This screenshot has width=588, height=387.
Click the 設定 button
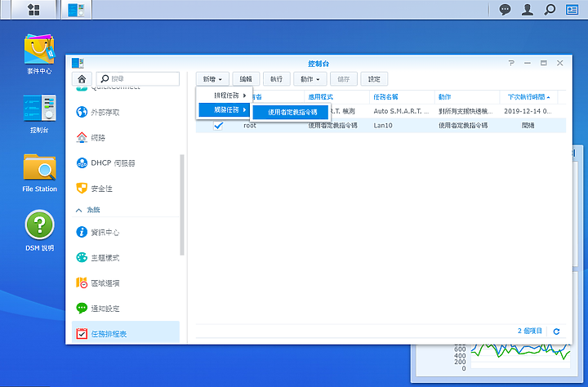pyautogui.click(x=374, y=79)
